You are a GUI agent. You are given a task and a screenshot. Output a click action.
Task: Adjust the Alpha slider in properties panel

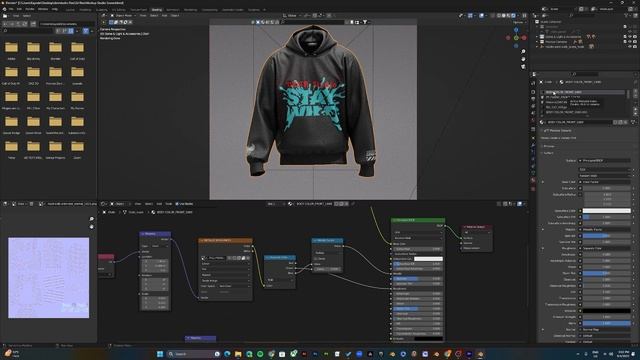point(607,323)
